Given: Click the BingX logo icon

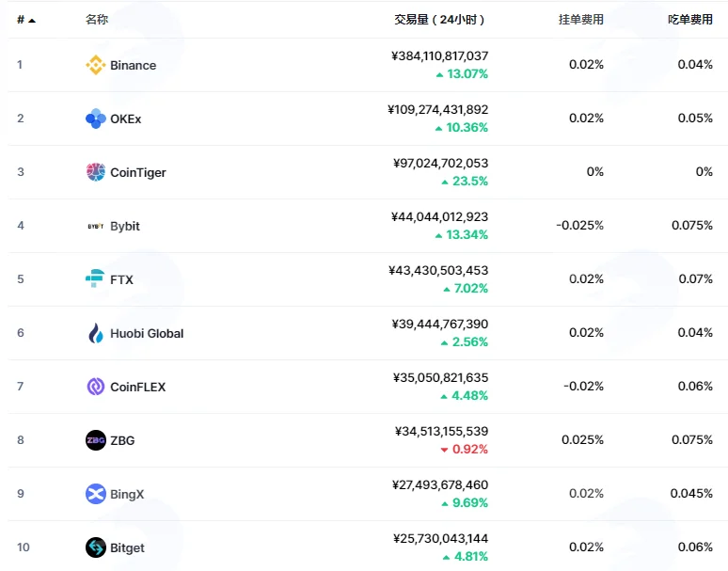Looking at the screenshot, I should tap(96, 494).
